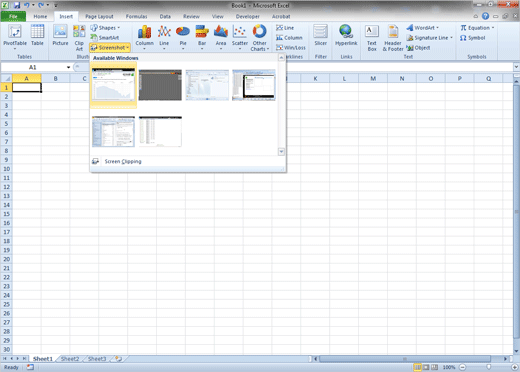520x372 pixels.
Task: Select first thumbnail in second row
Action: point(113,131)
